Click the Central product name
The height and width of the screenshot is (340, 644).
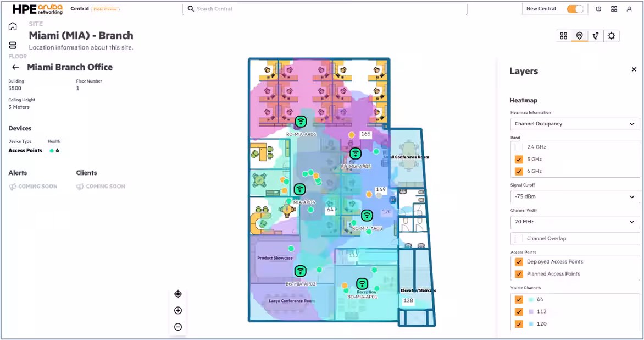click(80, 9)
